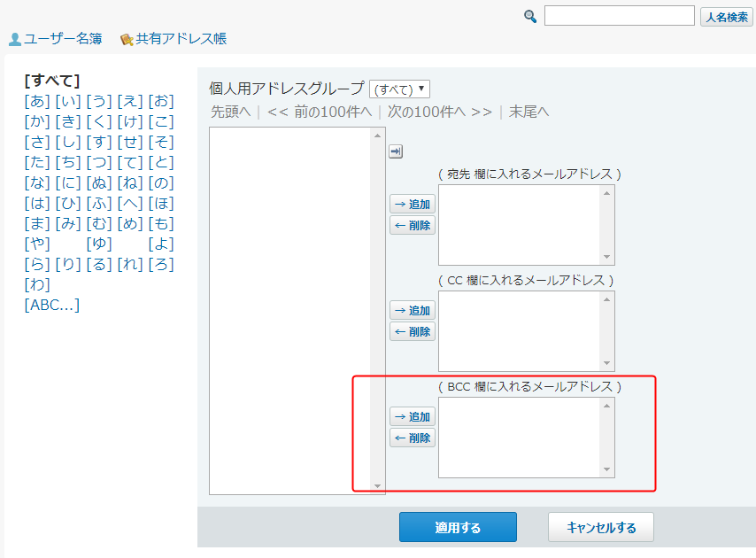Filter addresses by [ぬ]
Image resolution: width=756 pixels, height=558 pixels.
click(99, 182)
